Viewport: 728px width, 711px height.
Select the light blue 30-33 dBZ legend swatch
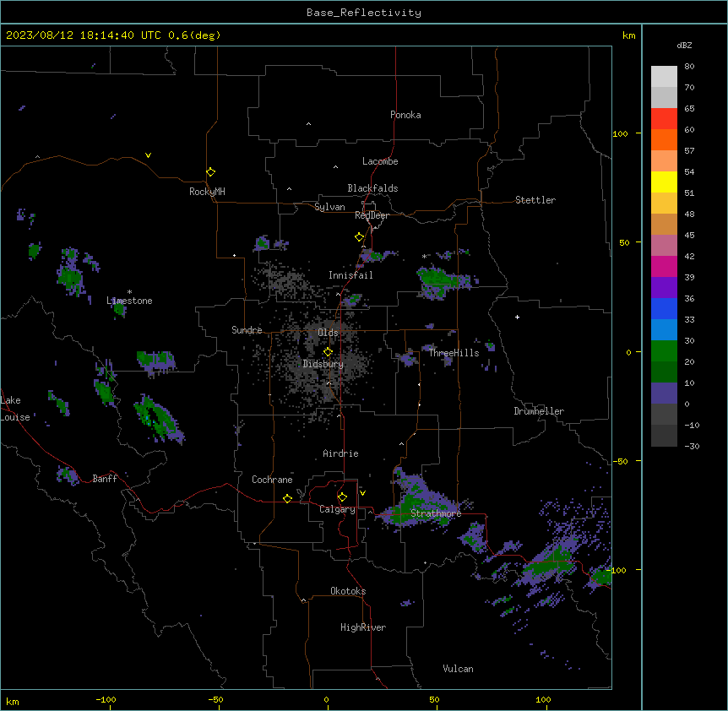click(x=664, y=329)
